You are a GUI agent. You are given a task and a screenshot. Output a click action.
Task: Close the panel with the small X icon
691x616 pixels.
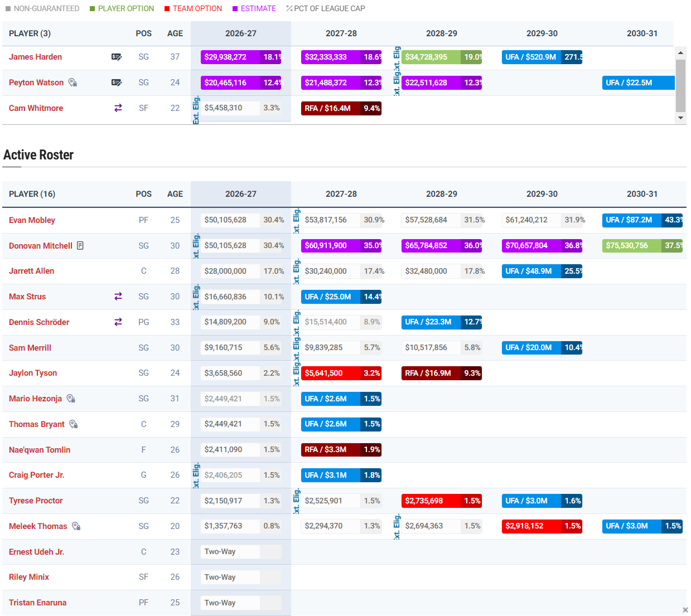[x=685, y=610]
